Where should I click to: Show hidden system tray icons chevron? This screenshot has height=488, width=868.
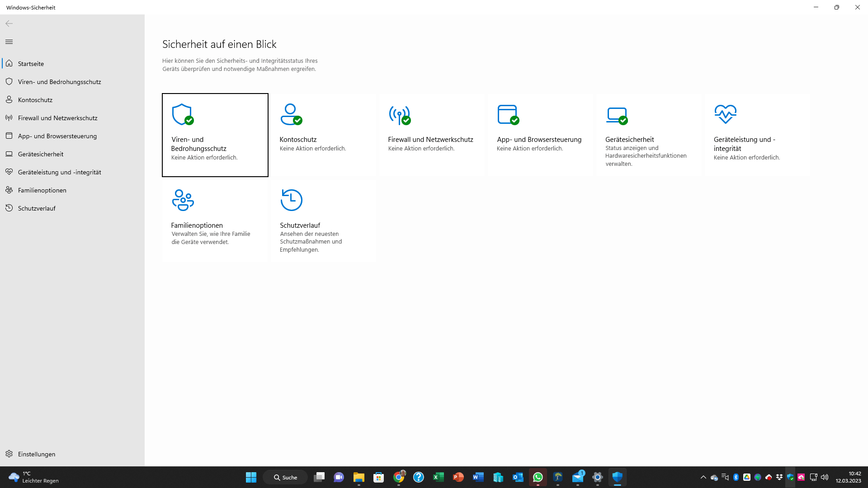(703, 477)
